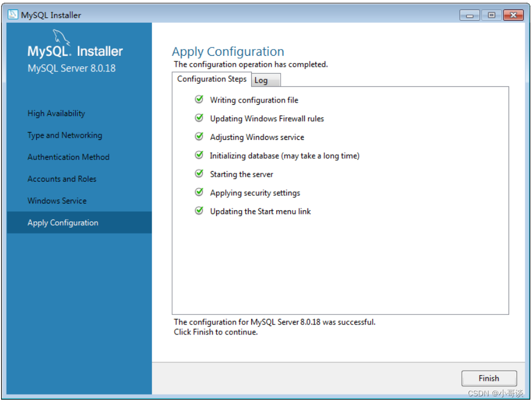Image resolution: width=532 pixels, height=403 pixels.
Task: Maximize the MySQL Installer window
Action: [x=491, y=15]
